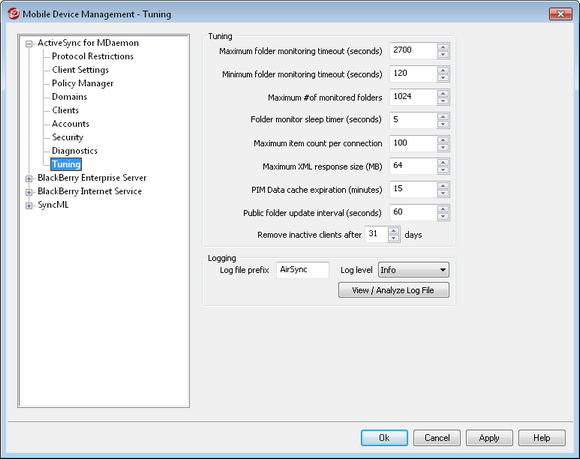Select Protocol Restrictions in the tree
This screenshot has width=580, height=459.
(92, 56)
